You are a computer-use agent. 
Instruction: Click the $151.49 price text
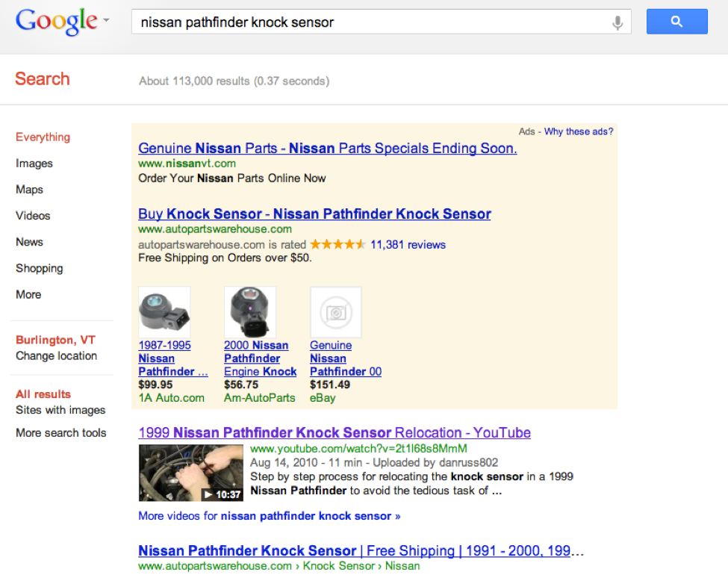tap(330, 385)
